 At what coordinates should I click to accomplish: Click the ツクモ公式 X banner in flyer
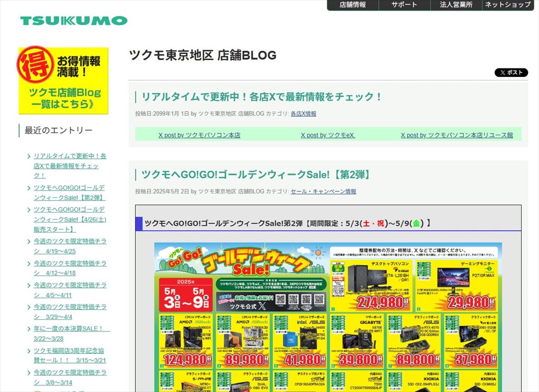[x=271, y=301]
